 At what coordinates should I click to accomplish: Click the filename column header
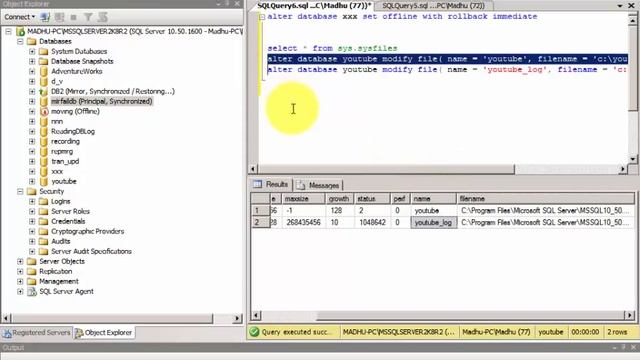click(x=545, y=199)
